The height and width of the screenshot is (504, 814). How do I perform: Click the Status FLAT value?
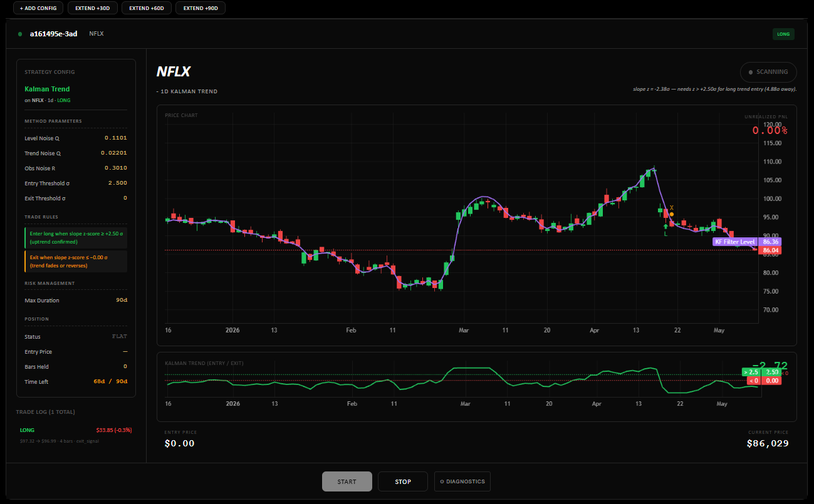tap(120, 337)
